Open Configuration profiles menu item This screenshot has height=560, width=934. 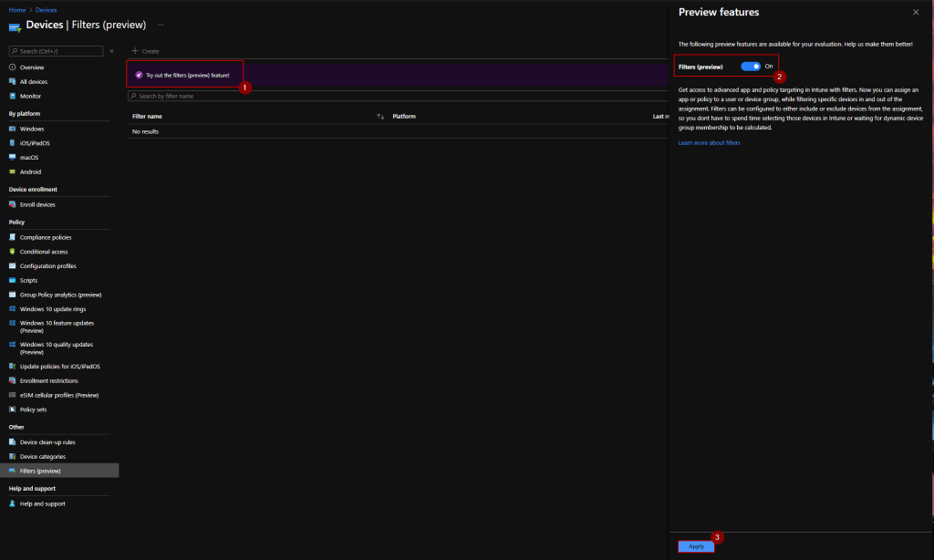coord(47,266)
